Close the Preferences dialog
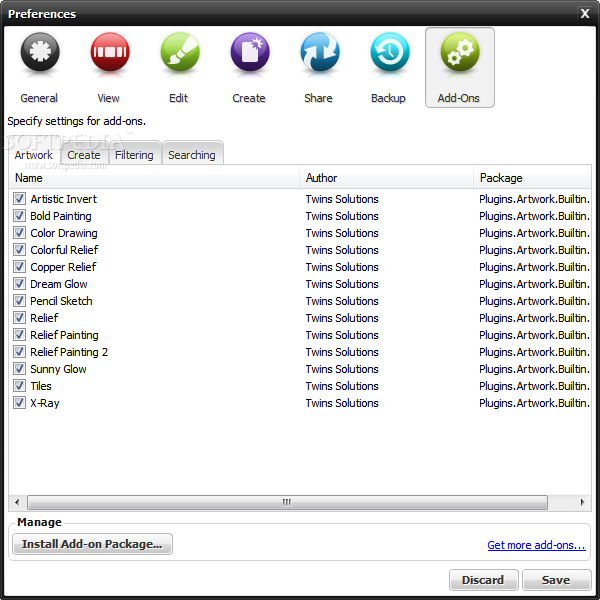Screen dimensions: 600x600 coord(585,14)
